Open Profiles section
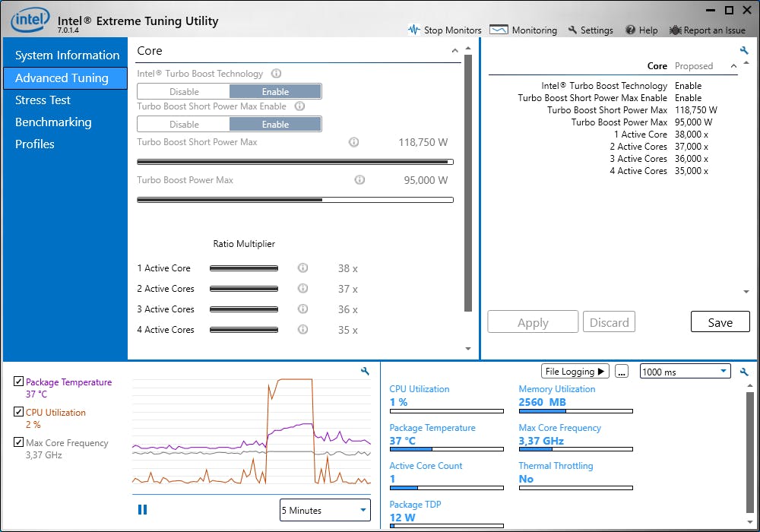This screenshot has width=760, height=532. click(34, 144)
